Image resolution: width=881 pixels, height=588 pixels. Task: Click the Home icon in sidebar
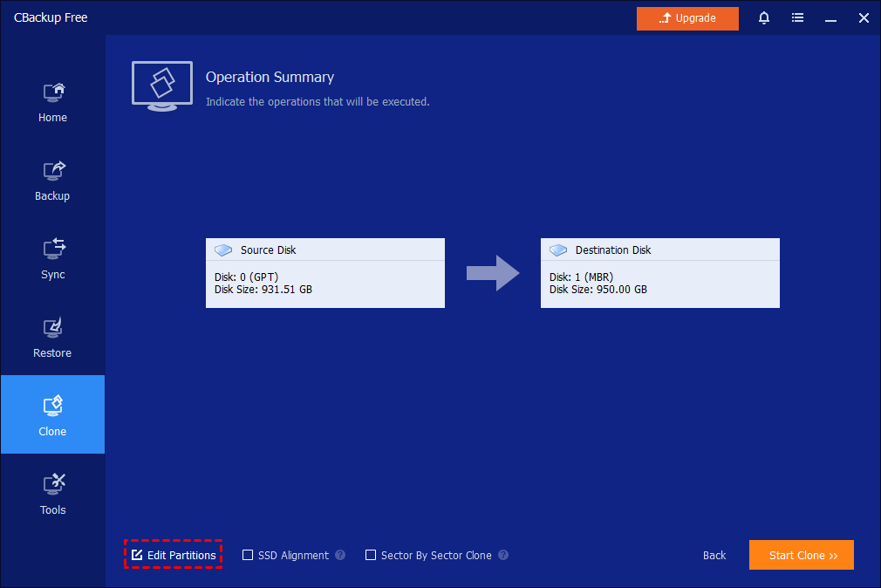(x=53, y=92)
